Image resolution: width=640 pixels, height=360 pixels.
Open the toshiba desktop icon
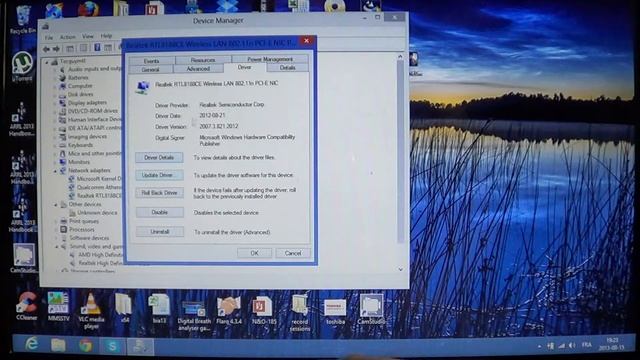pyautogui.click(x=335, y=311)
